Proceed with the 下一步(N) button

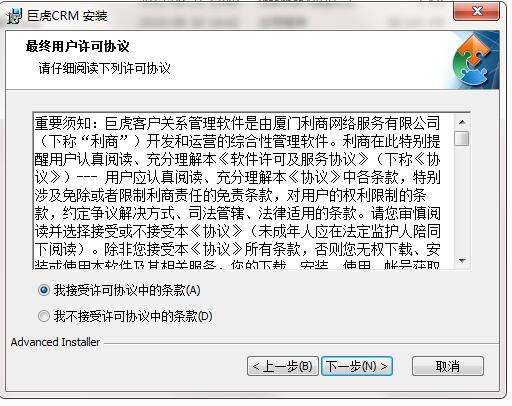click(357, 366)
